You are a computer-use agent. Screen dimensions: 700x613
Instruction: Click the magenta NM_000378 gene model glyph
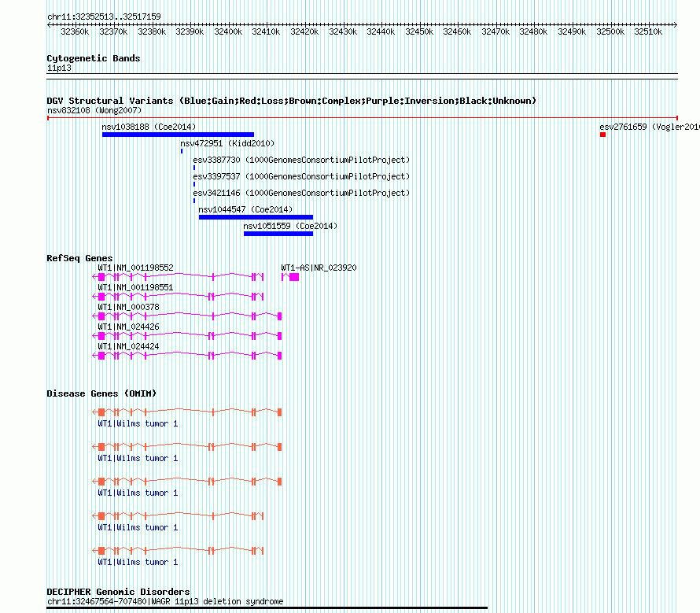click(x=186, y=316)
